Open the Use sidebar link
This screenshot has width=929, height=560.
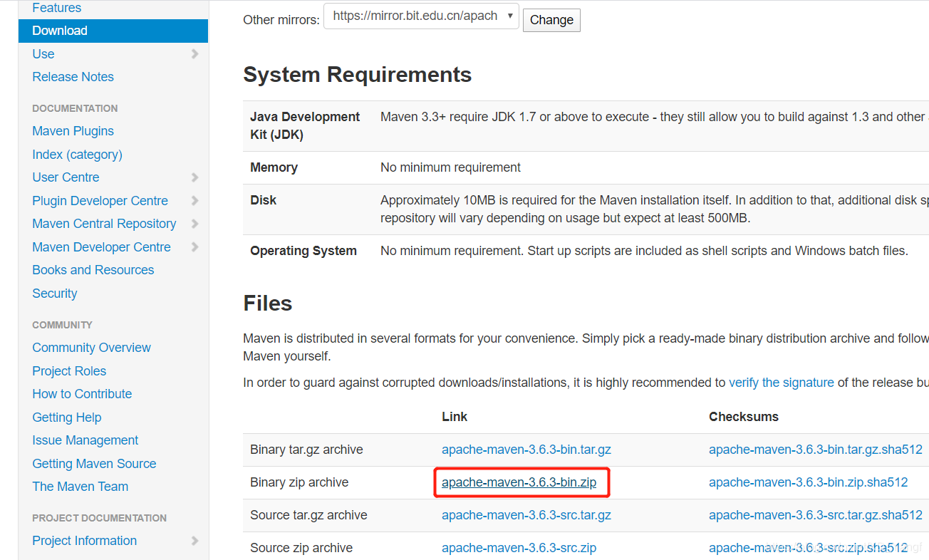tap(43, 54)
